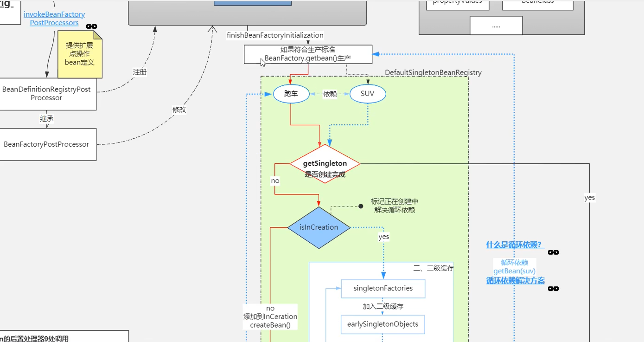Click the blue getBean(suv) text label
This screenshot has width=644, height=342.
point(514,271)
